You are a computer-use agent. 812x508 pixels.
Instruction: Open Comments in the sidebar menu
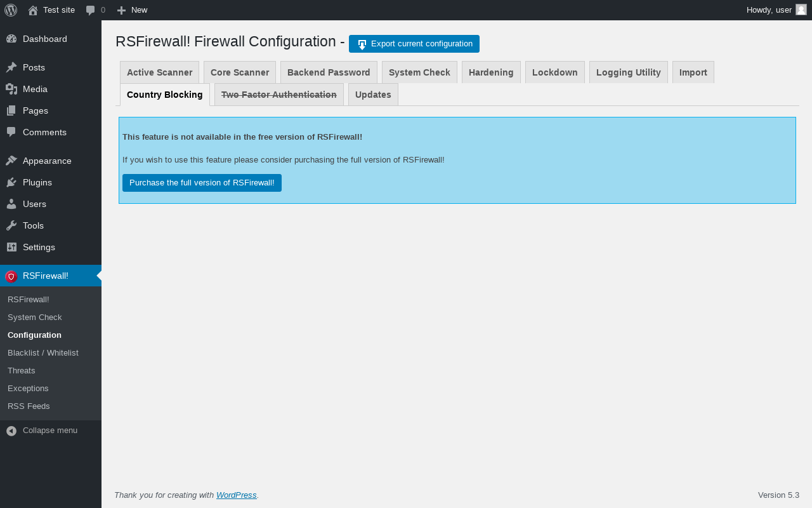(x=51, y=132)
